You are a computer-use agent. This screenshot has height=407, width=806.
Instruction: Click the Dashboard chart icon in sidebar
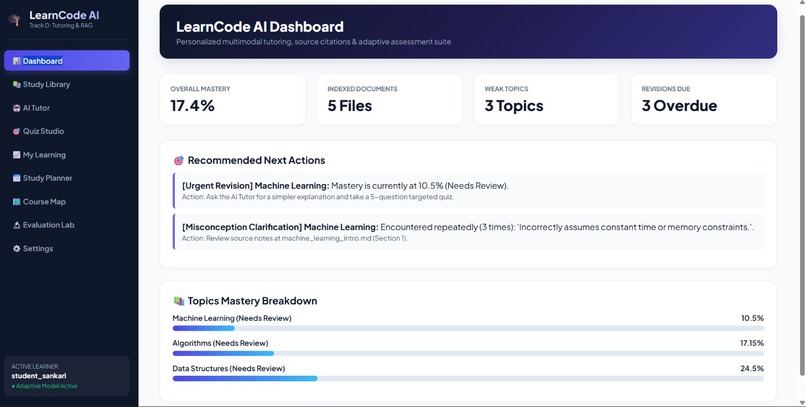pyautogui.click(x=16, y=61)
